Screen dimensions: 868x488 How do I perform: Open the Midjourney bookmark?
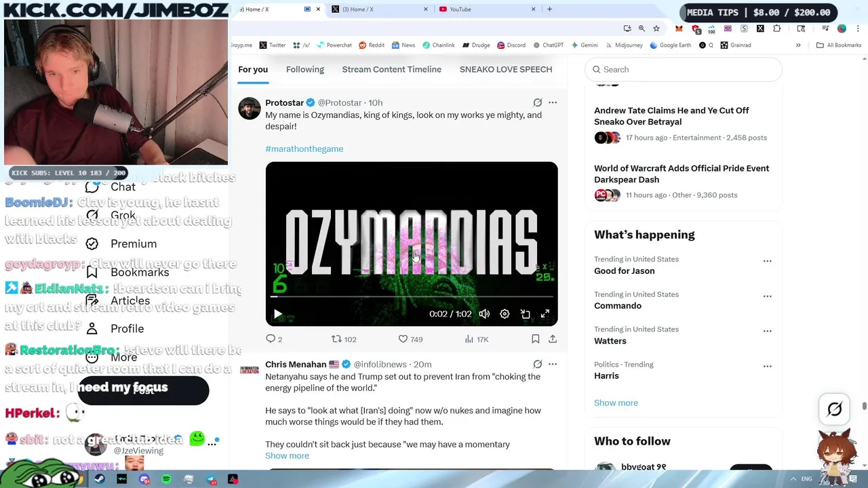(x=623, y=45)
